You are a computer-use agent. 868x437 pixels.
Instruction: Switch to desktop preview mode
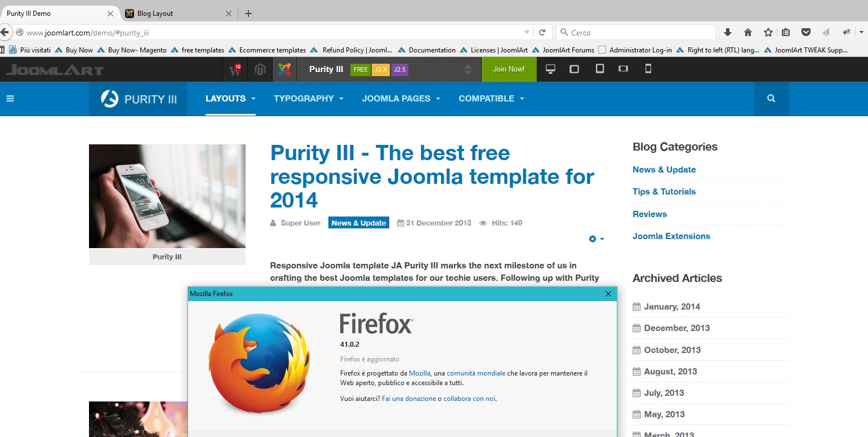tap(550, 69)
